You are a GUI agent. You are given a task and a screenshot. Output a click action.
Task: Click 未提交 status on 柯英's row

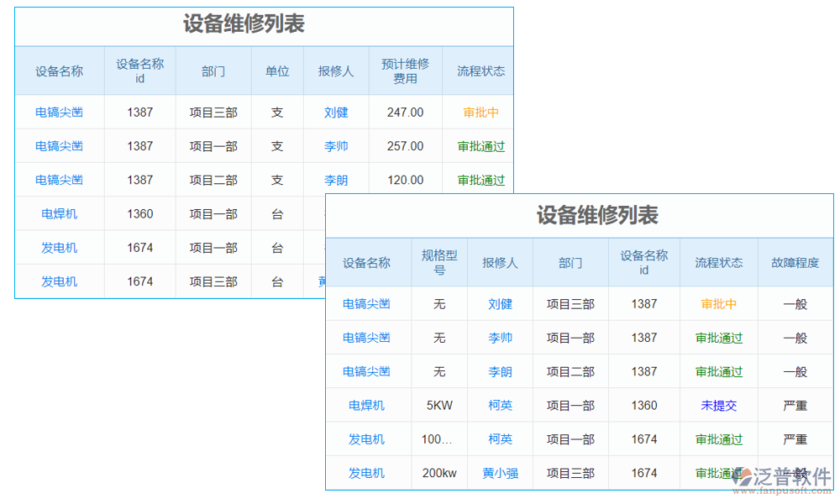click(718, 405)
